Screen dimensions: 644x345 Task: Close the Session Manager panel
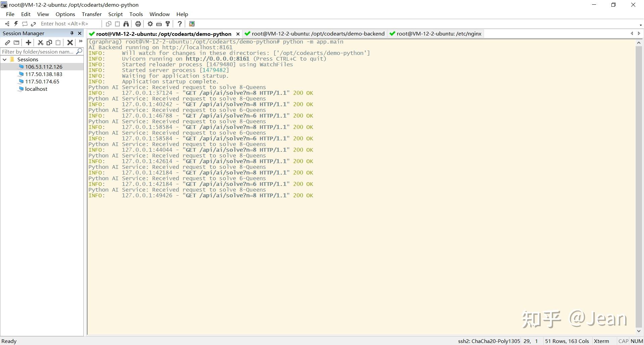(79, 33)
